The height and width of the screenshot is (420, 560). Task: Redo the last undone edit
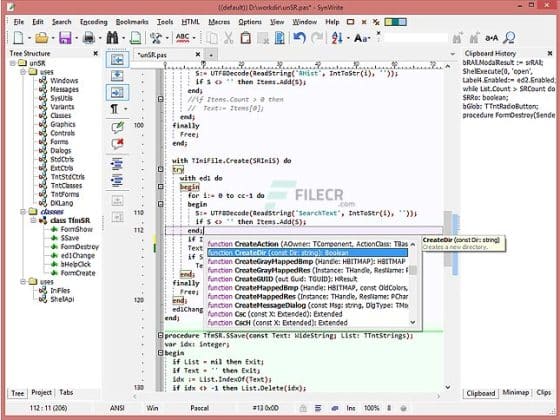tap(317, 38)
